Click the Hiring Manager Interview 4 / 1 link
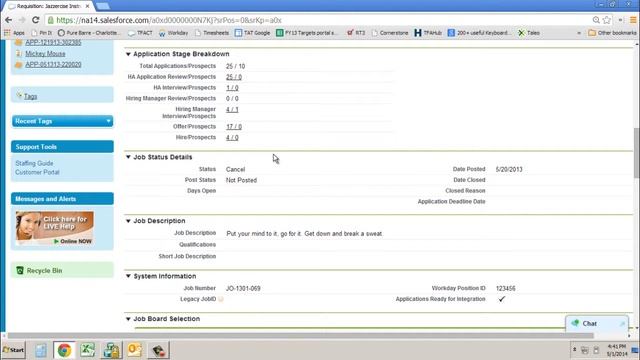640x360 pixels. 232,109
